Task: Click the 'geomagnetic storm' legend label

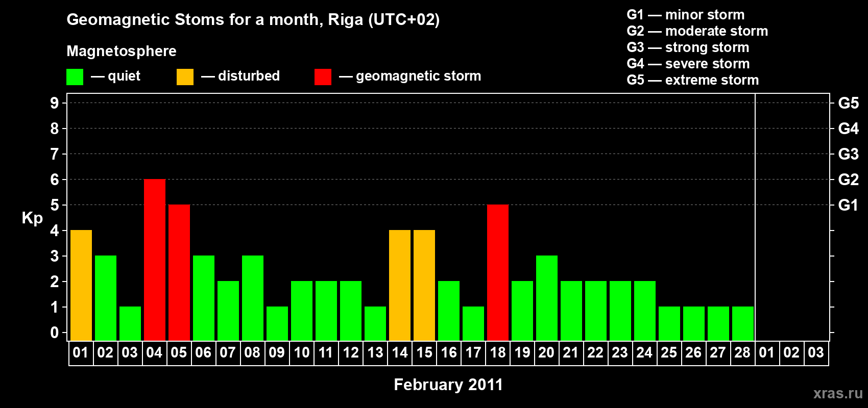Action: pyautogui.click(x=419, y=76)
